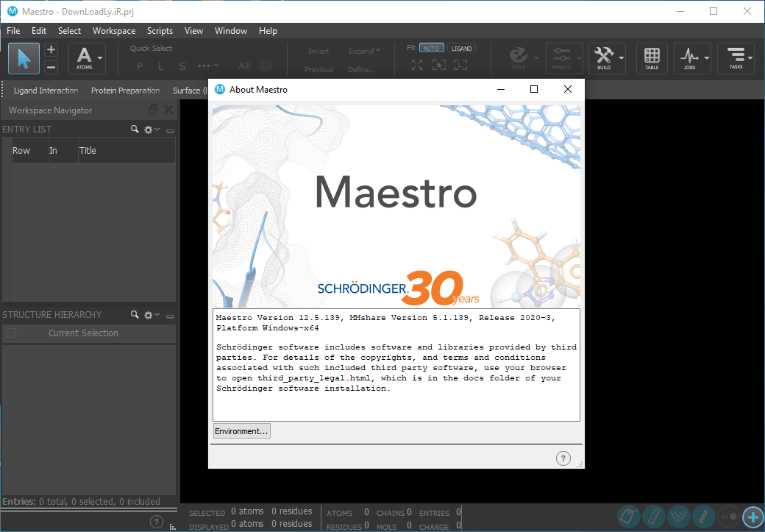Open the project Table icon

click(x=652, y=57)
